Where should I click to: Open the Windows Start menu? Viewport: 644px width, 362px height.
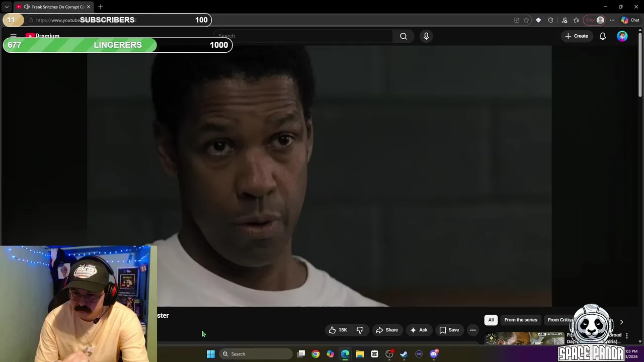click(211, 354)
